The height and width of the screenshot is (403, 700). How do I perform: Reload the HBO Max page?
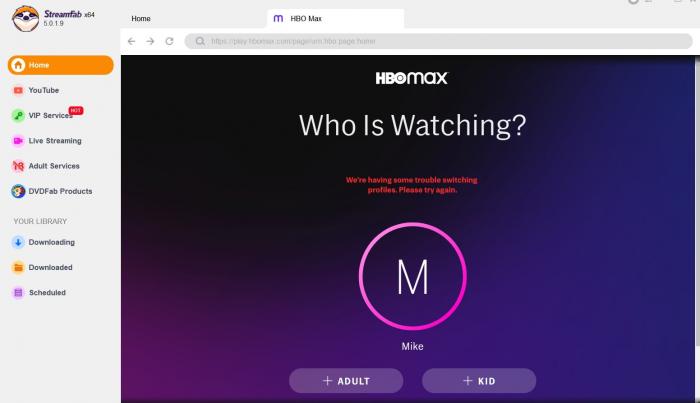point(169,41)
